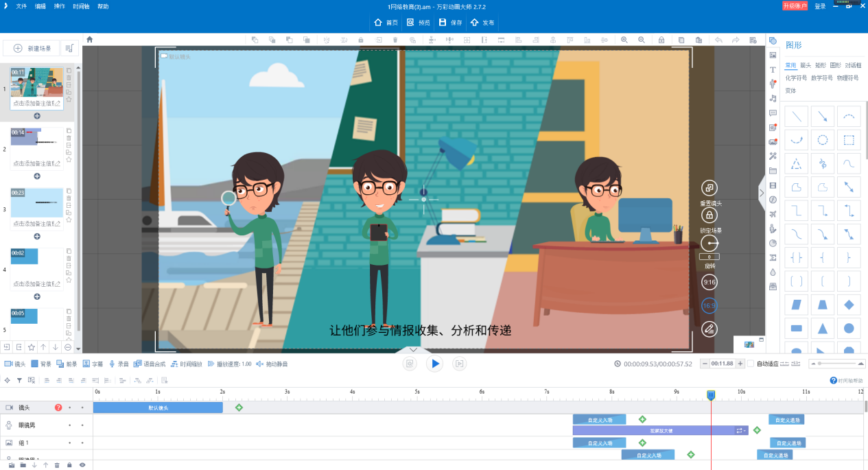Switch to the 箭头 shapes tab
868x470 pixels.
click(x=806, y=65)
